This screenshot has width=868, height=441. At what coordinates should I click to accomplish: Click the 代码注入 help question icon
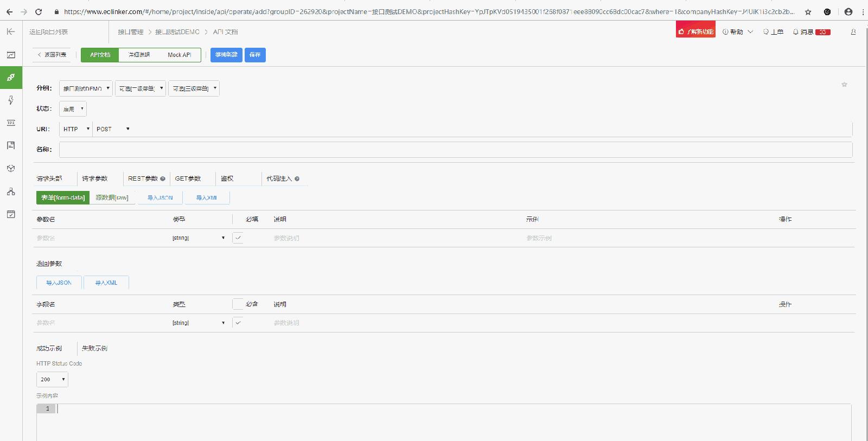[297, 178]
